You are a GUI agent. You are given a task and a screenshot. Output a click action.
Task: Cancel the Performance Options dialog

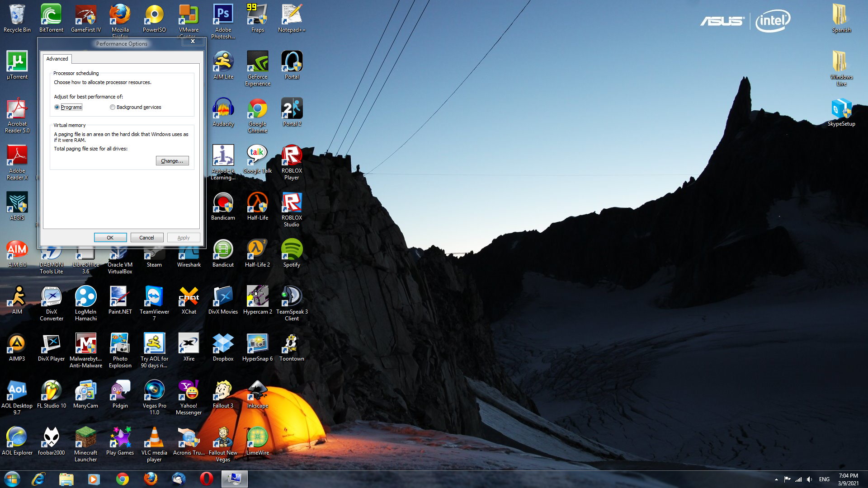146,238
